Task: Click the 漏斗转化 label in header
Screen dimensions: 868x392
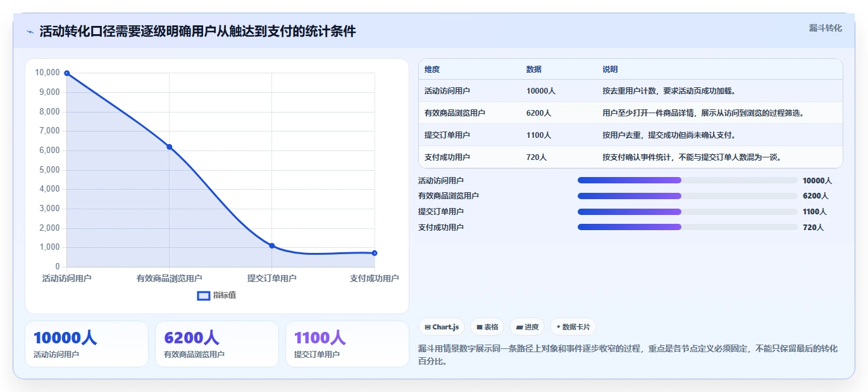Action: click(826, 28)
